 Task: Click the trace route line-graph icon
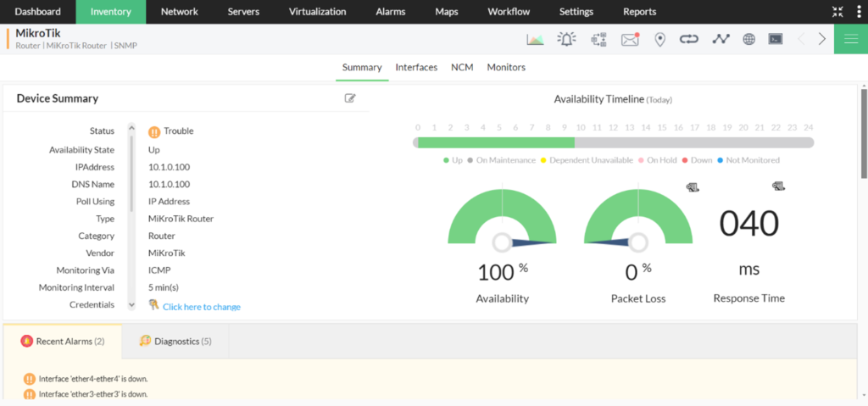point(720,39)
